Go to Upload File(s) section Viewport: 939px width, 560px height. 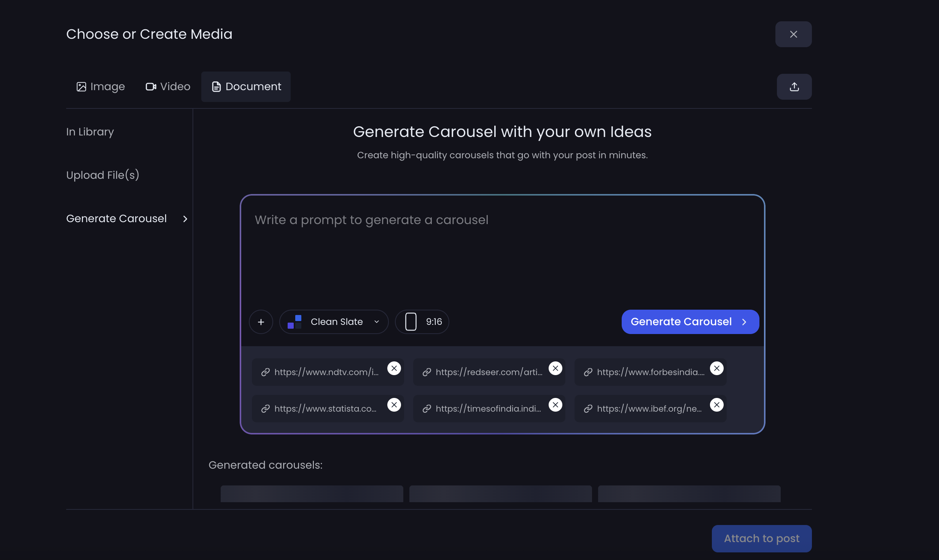coord(103,175)
